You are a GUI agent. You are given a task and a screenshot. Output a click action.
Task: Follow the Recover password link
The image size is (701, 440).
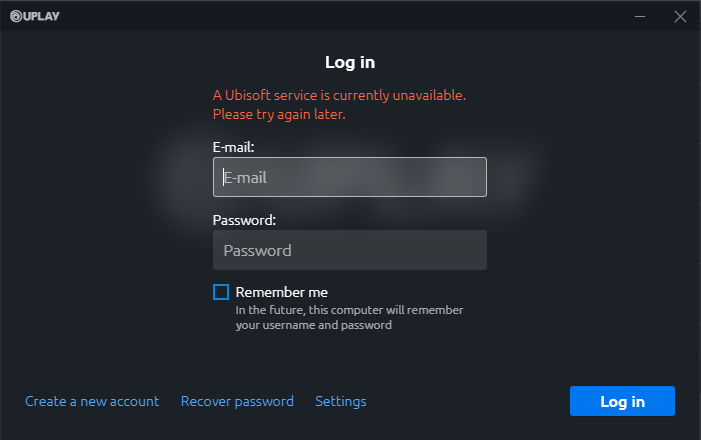point(237,401)
